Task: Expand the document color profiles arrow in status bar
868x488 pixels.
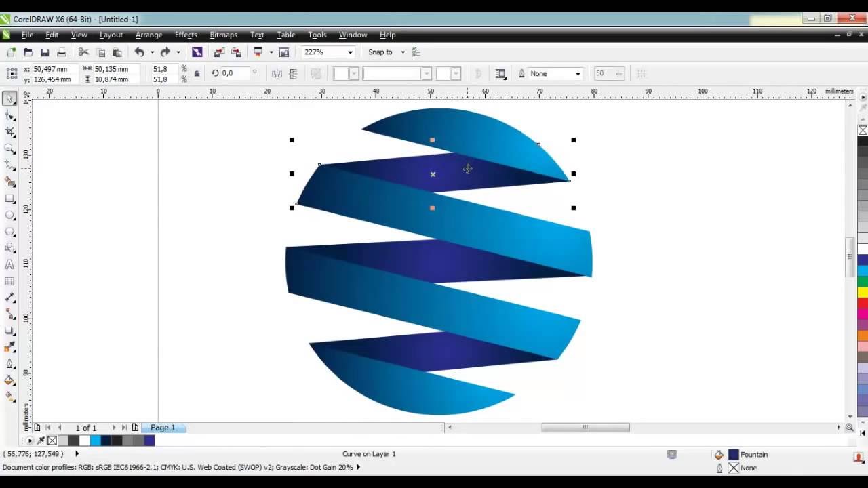Action: [358, 467]
